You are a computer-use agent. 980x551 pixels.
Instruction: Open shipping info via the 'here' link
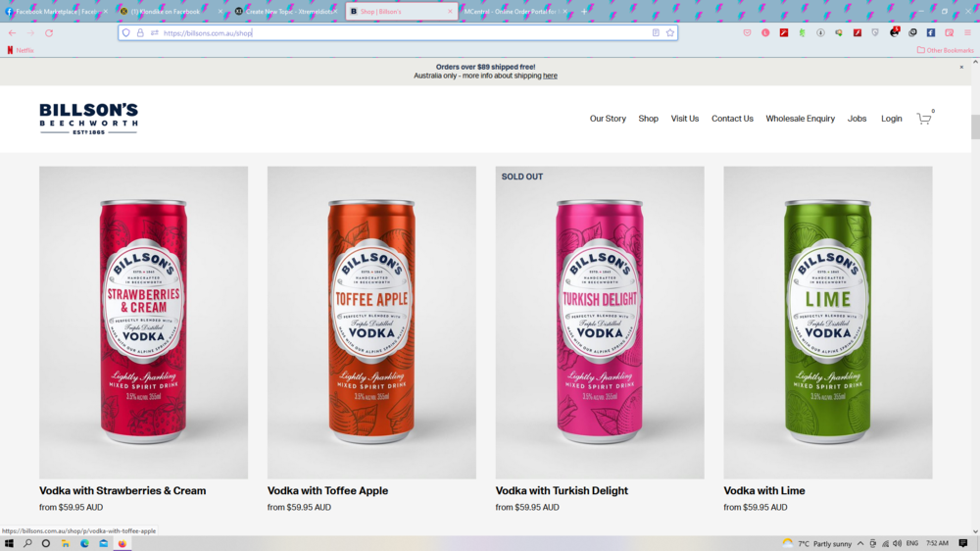pos(550,75)
